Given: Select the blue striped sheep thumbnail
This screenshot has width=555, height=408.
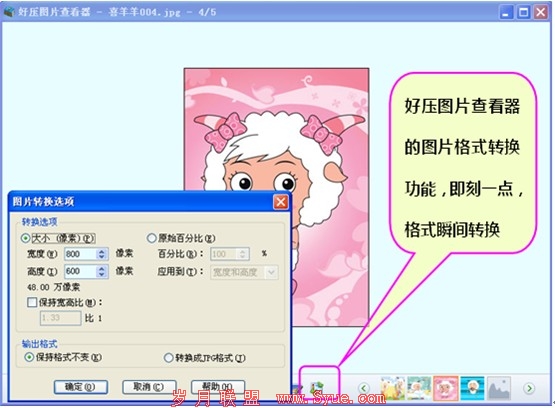Looking at the screenshot, I should [x=472, y=388].
